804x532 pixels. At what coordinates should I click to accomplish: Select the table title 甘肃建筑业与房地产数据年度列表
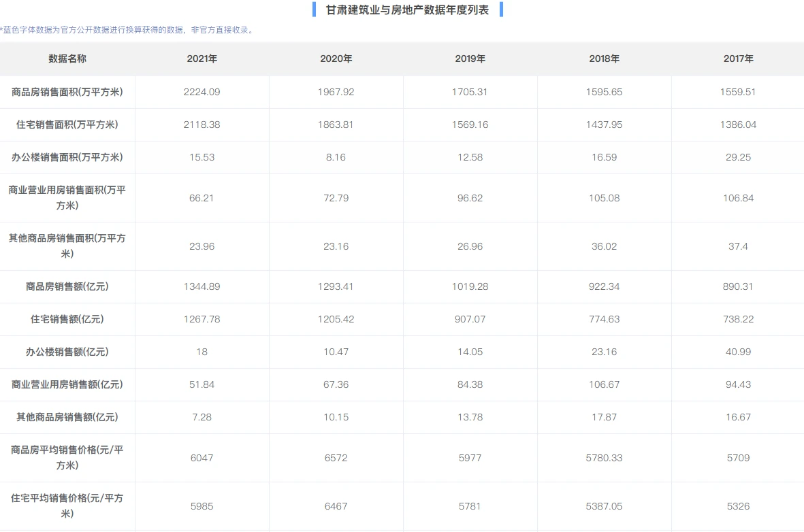coord(408,10)
